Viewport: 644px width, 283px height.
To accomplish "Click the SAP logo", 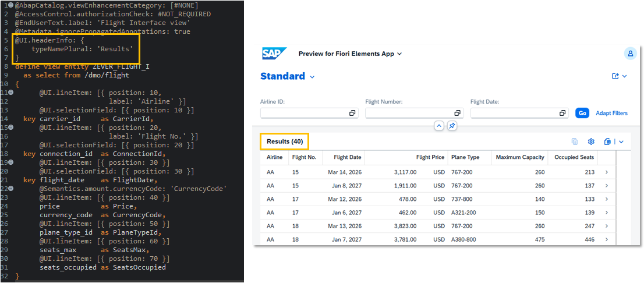I will click(x=274, y=54).
